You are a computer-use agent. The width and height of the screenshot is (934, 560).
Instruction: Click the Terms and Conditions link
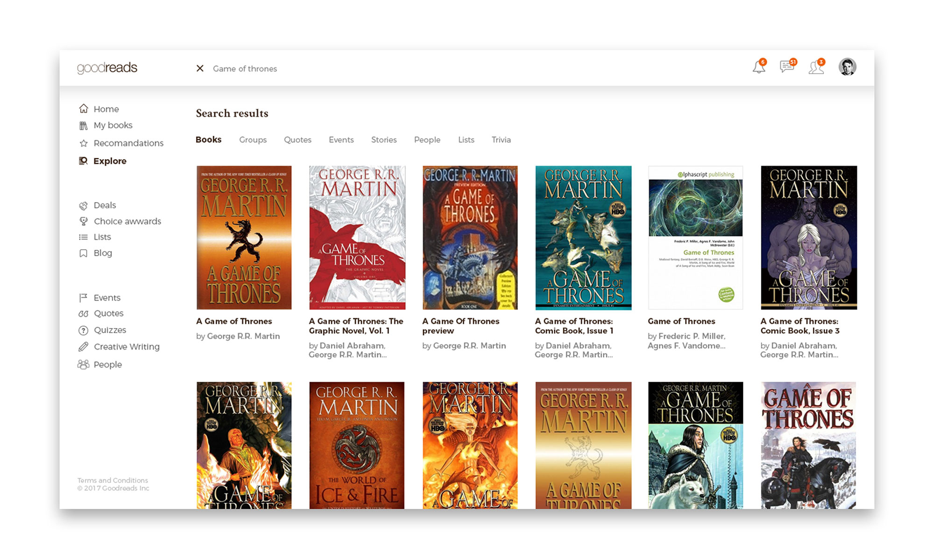coord(113,480)
